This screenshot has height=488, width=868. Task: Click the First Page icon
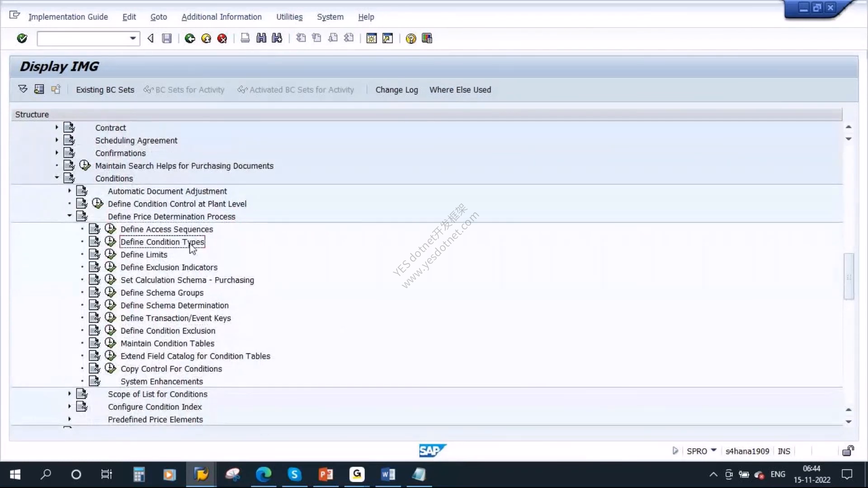[x=301, y=38]
